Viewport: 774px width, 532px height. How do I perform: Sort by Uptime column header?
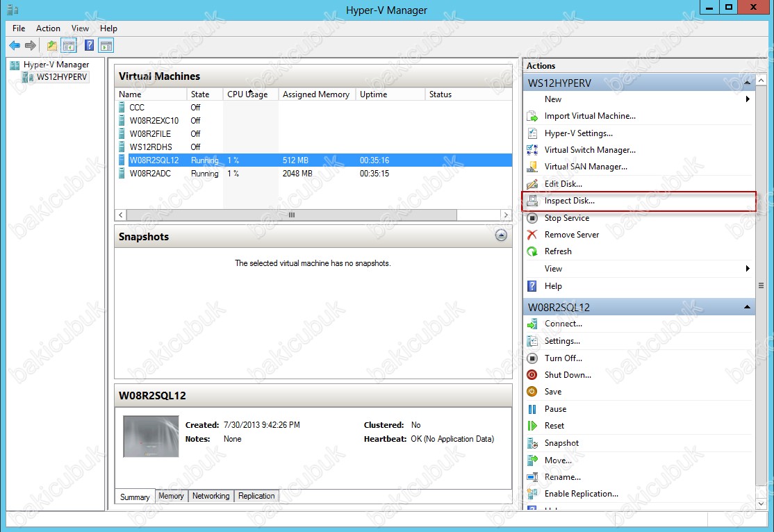coord(390,94)
